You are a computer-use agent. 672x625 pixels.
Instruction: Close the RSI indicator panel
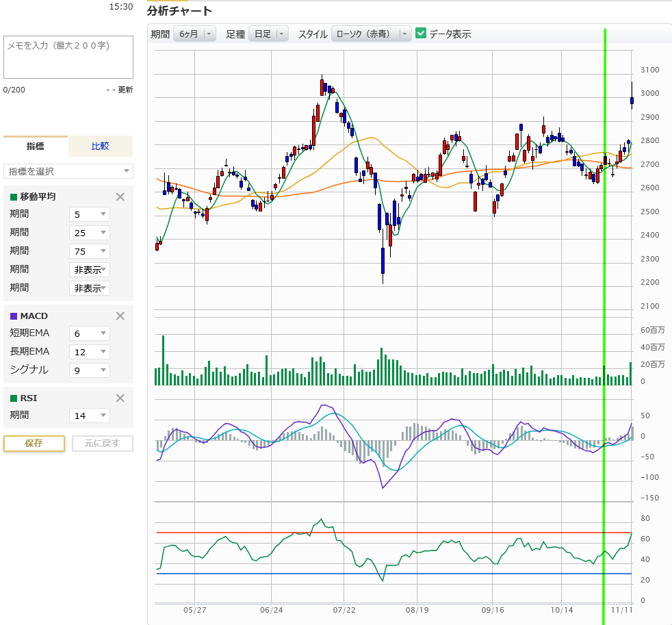pyautogui.click(x=120, y=398)
